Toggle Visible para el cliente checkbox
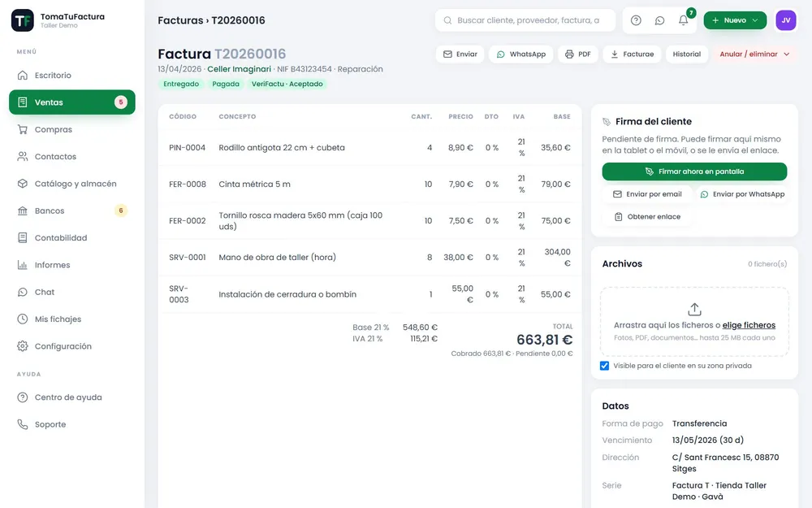This screenshot has height=508, width=812. [x=604, y=366]
